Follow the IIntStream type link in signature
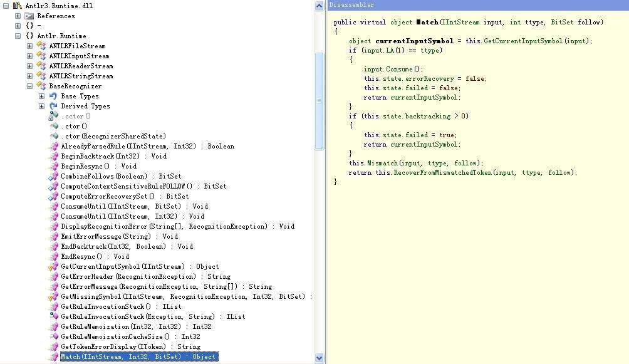 click(461, 22)
